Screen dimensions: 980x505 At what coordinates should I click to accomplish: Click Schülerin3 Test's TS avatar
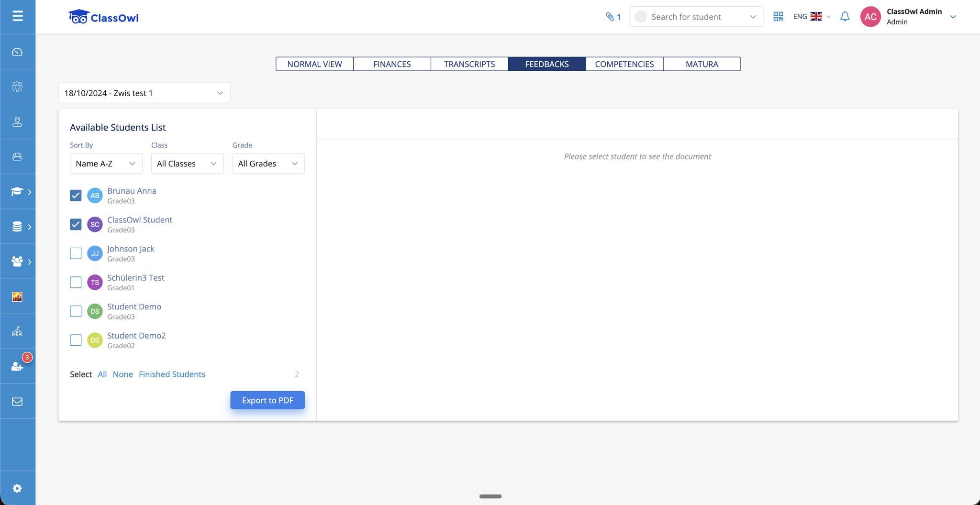(95, 282)
